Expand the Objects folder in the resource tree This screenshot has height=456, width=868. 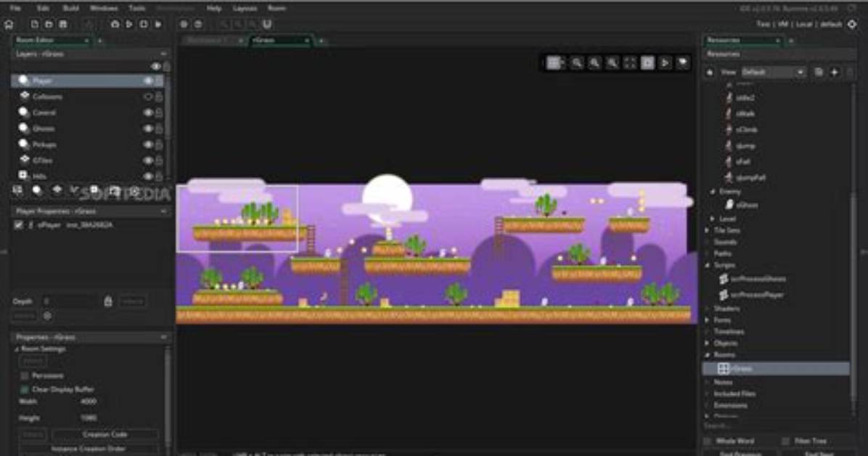(x=707, y=343)
